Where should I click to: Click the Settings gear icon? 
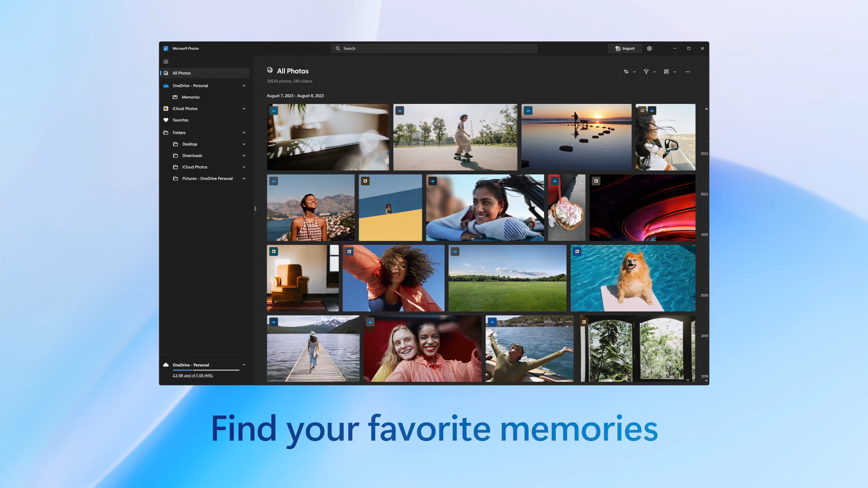649,49
